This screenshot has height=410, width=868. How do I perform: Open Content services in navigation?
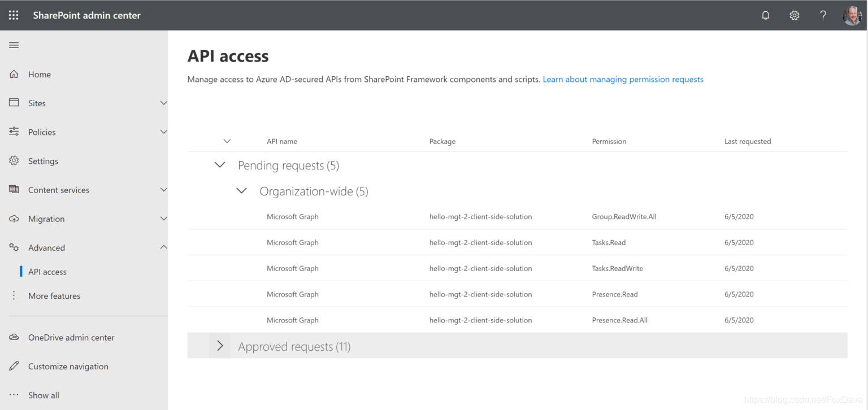click(59, 190)
